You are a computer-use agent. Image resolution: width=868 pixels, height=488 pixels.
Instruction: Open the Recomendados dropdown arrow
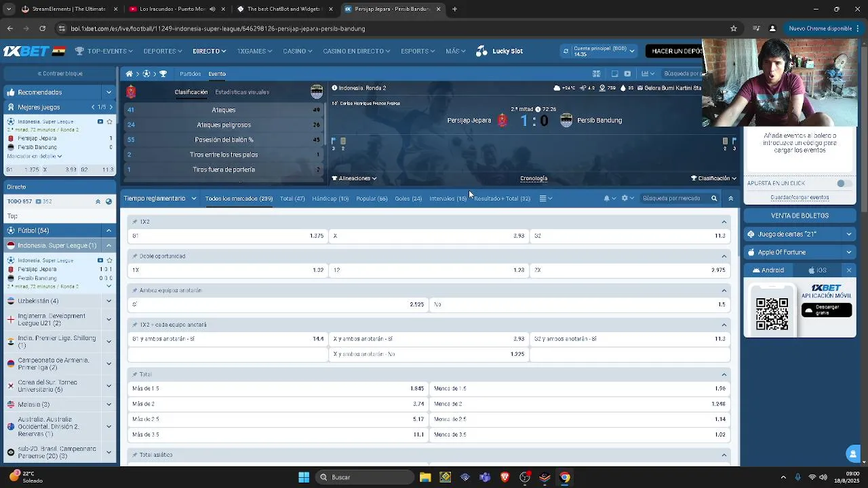pyautogui.click(x=108, y=92)
